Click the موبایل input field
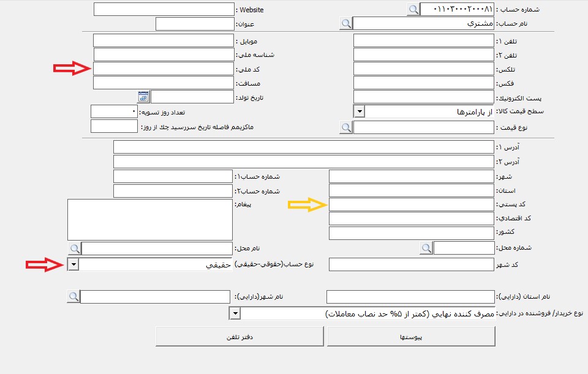Image resolution: width=588 pixels, height=374 pixels. (164, 40)
